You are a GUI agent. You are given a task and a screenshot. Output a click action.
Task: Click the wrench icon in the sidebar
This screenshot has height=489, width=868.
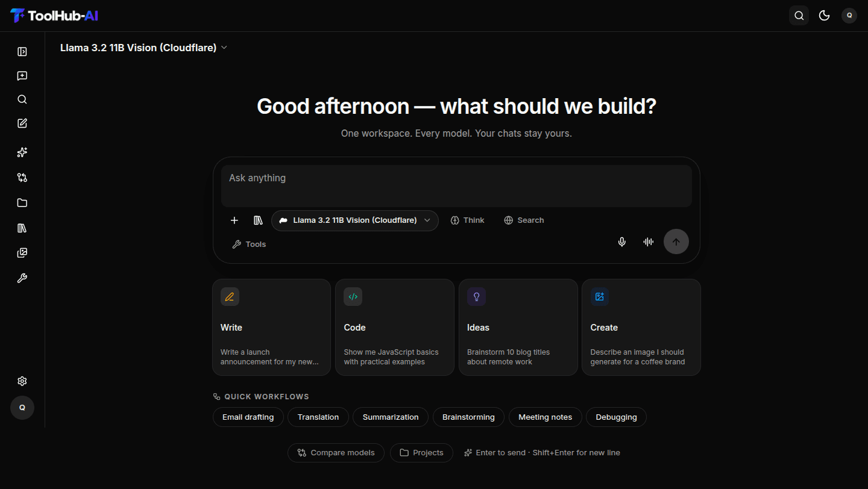(22, 278)
